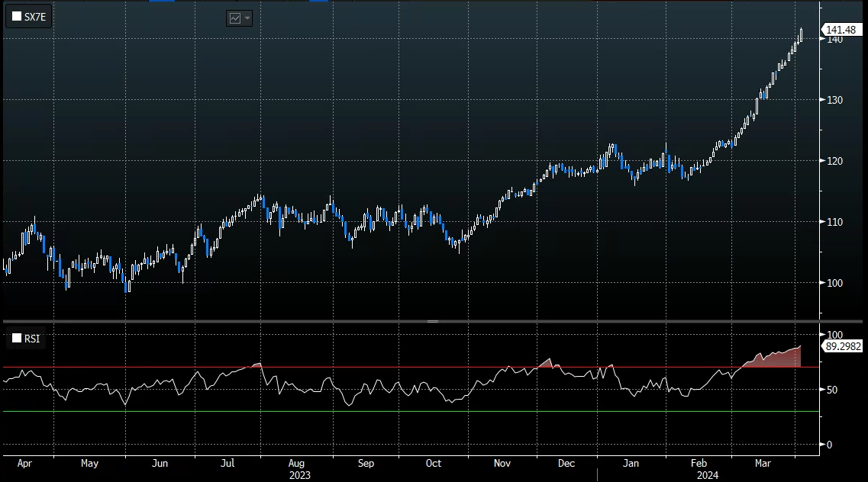Click the Nov month label

502,463
